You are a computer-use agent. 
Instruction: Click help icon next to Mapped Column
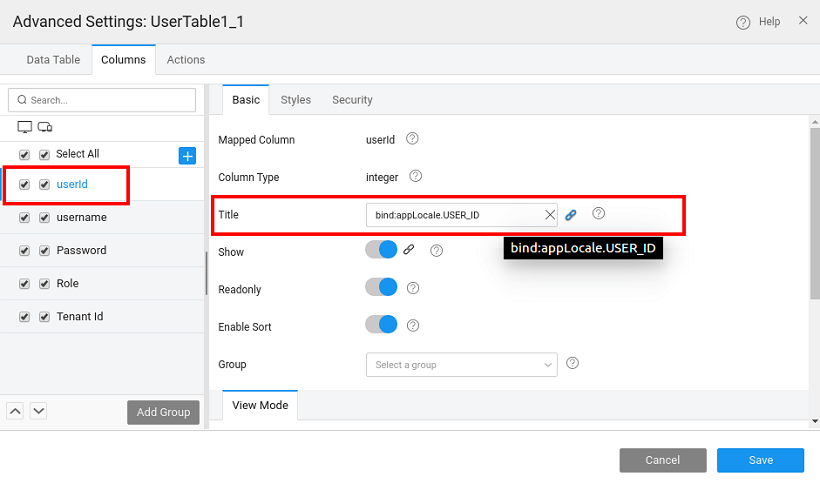[412, 139]
